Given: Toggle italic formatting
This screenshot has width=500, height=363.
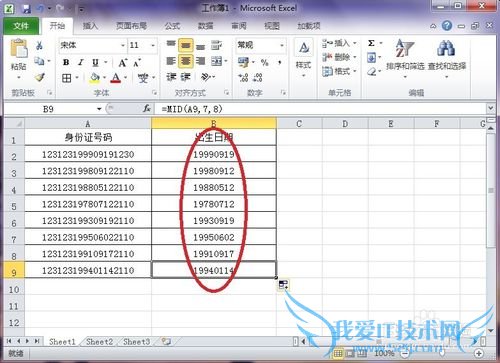Looking at the screenshot, I should point(80,62).
